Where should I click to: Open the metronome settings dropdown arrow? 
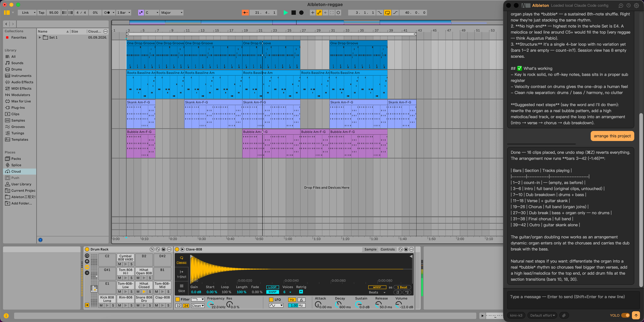pyautogui.click(x=114, y=13)
